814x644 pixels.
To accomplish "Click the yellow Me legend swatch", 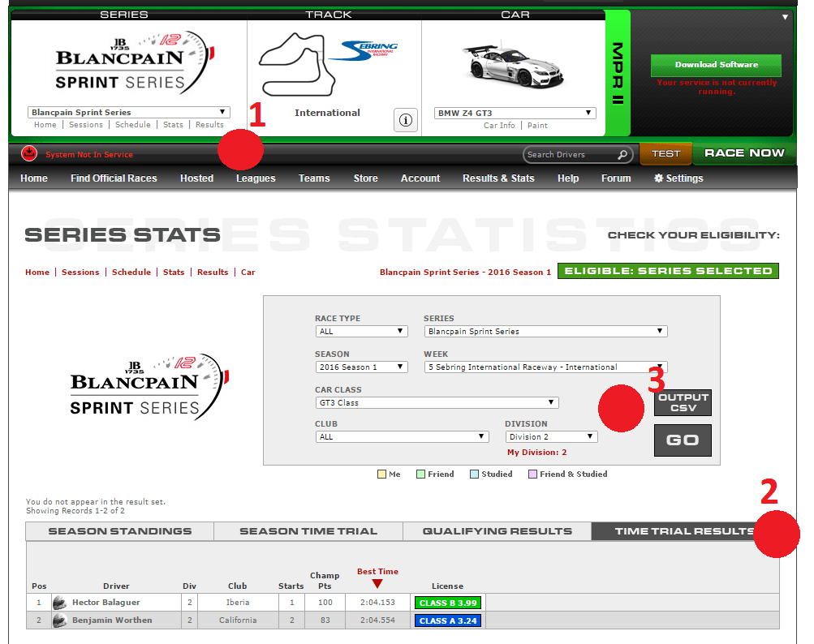I will (381, 474).
